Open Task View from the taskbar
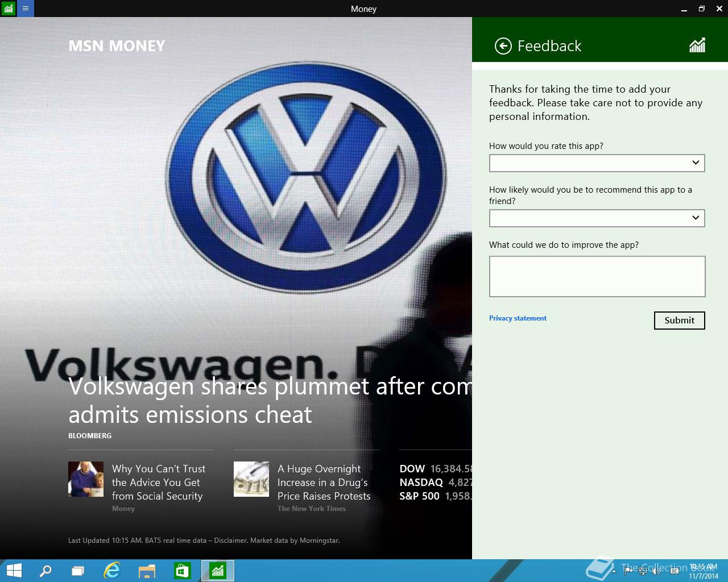Screen dimensions: 728x582 (x=78, y=571)
